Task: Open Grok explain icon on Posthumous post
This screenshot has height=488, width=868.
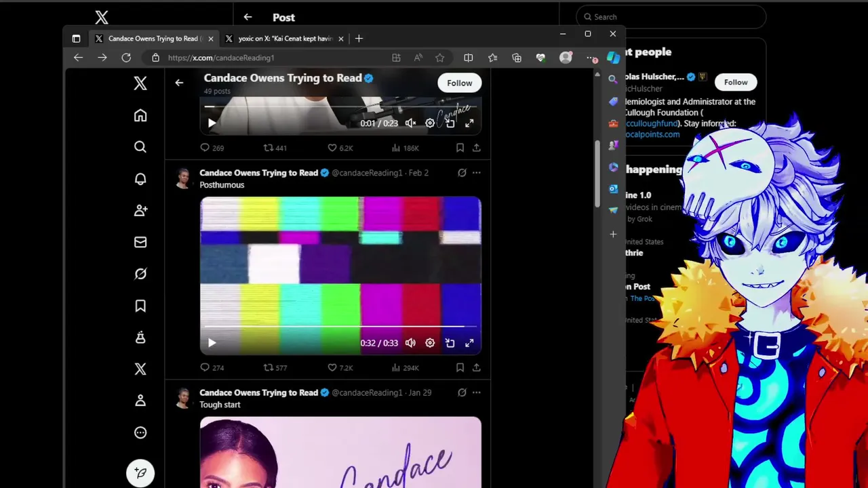Action: (462, 173)
